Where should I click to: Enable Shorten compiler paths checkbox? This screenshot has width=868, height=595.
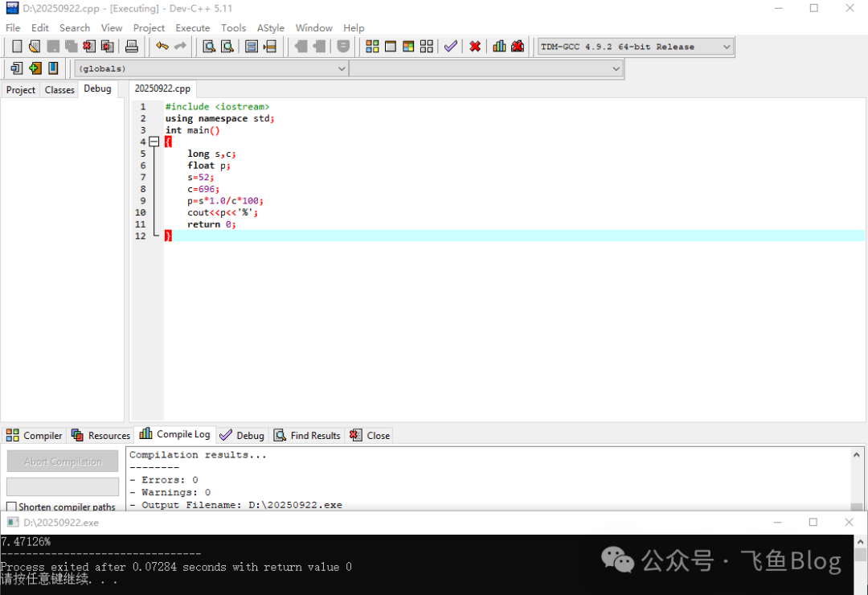[x=11, y=507]
